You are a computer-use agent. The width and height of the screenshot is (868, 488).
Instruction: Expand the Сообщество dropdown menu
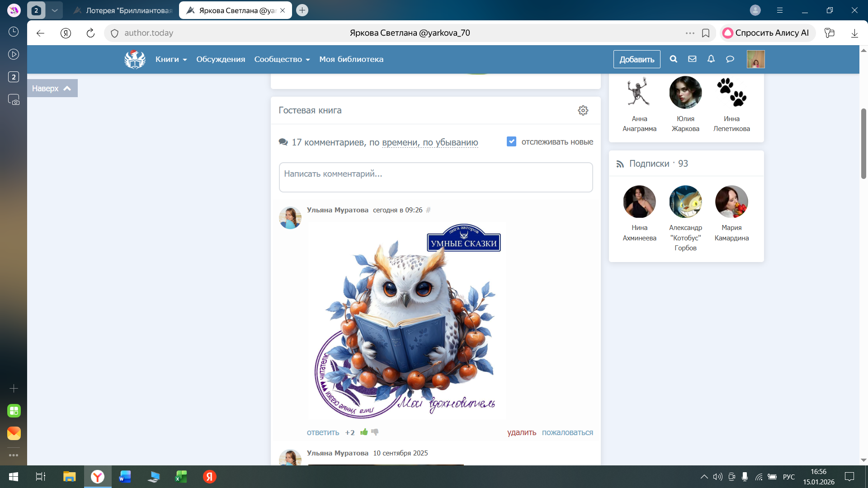point(282,59)
